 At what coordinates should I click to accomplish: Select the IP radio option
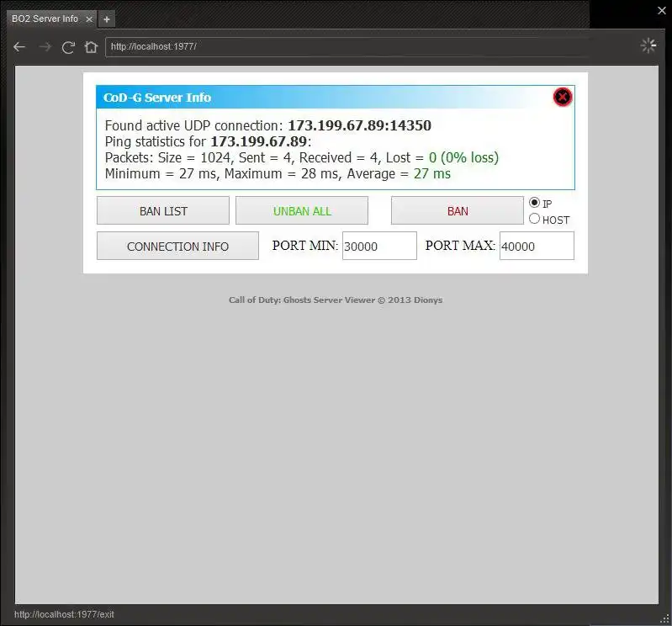pyautogui.click(x=534, y=203)
